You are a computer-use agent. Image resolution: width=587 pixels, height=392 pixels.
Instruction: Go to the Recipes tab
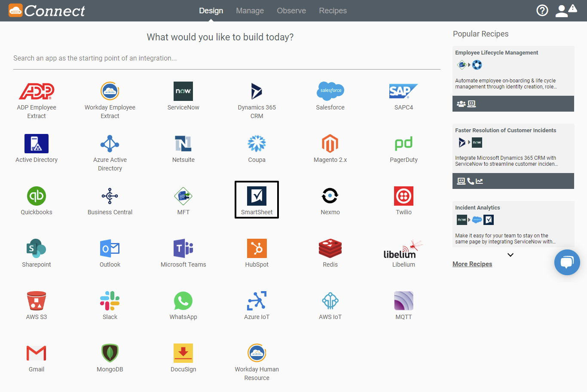tap(333, 11)
